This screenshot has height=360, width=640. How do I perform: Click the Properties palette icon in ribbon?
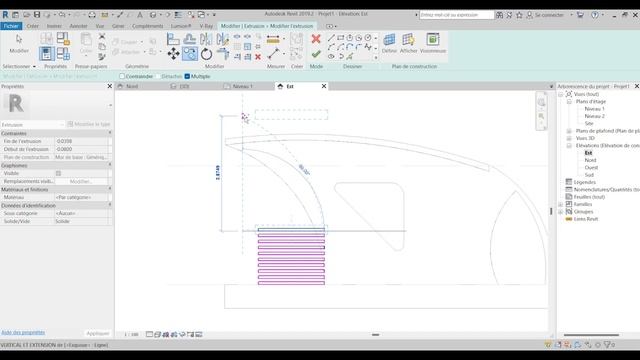(47, 53)
